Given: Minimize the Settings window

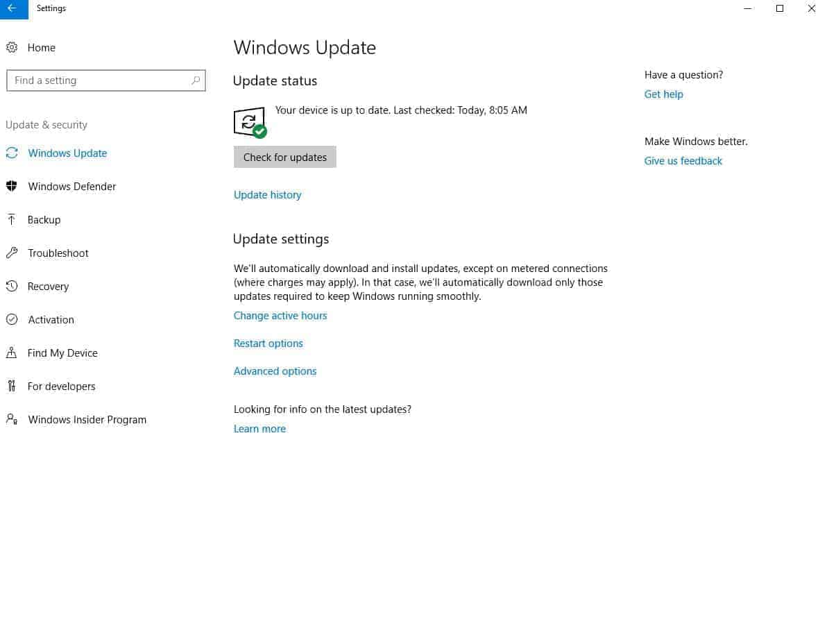Looking at the screenshot, I should [x=747, y=8].
